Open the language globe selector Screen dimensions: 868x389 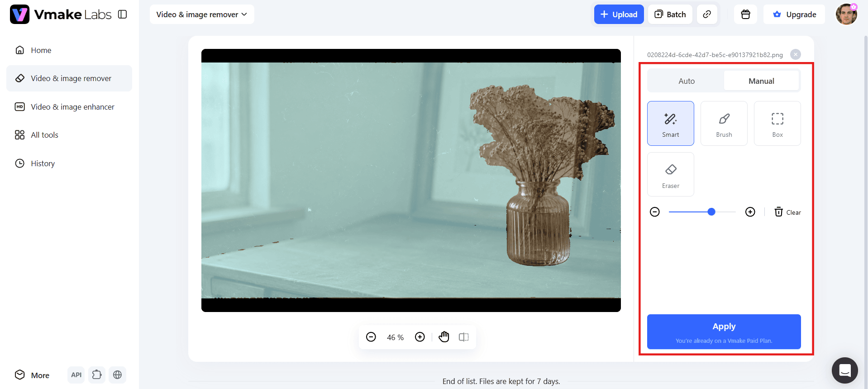[x=117, y=375]
